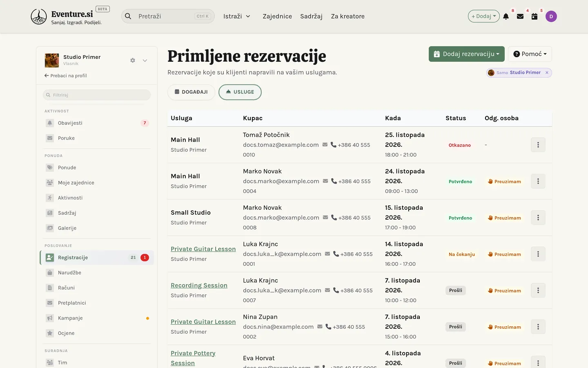Viewport: 588px width, 368px height.
Task: Expand the Istraži dropdown menu
Action: point(237,16)
